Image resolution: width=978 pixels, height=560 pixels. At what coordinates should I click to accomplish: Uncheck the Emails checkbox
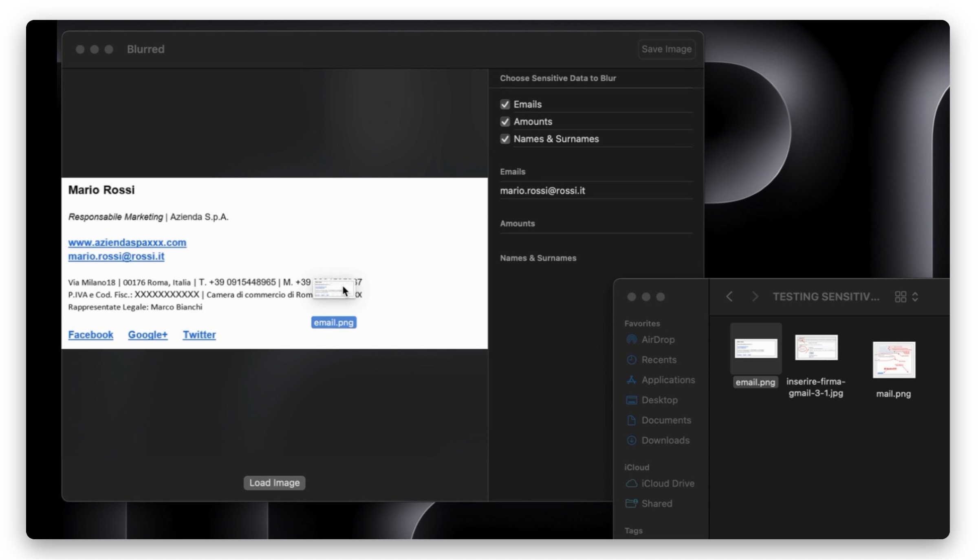tap(505, 104)
